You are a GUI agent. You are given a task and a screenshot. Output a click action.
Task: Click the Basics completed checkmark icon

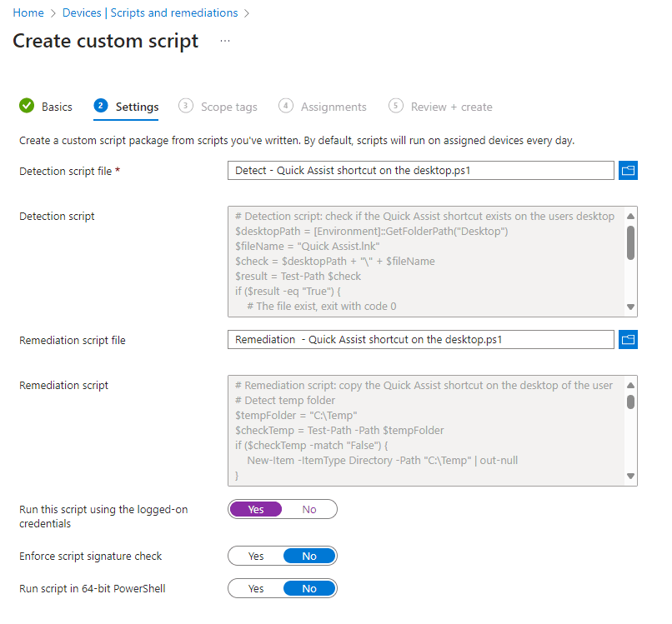point(27,106)
